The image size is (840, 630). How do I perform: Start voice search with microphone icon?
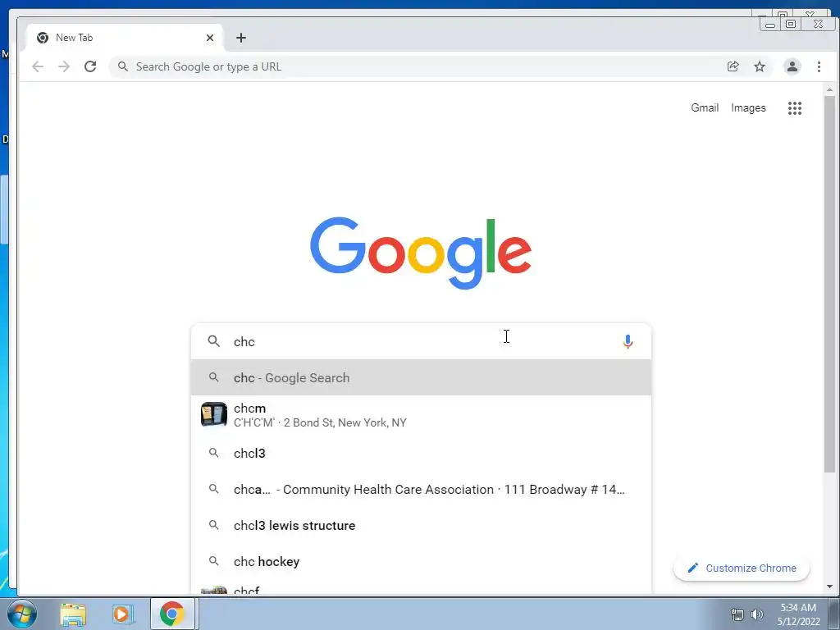628,341
